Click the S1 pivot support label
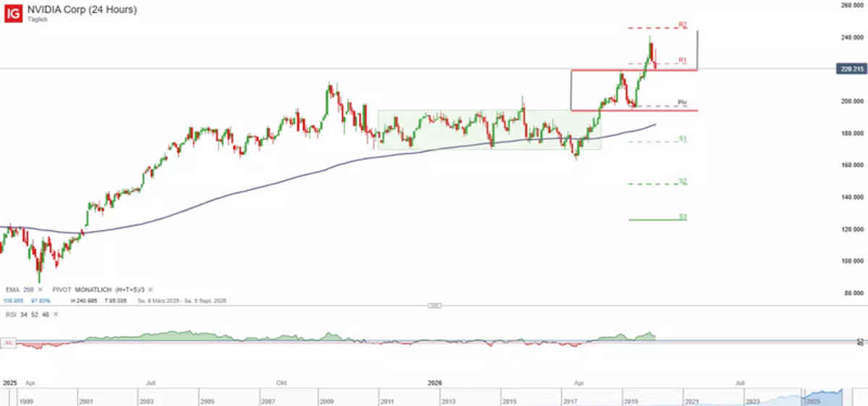The image size is (868, 406). pyautogui.click(x=682, y=138)
